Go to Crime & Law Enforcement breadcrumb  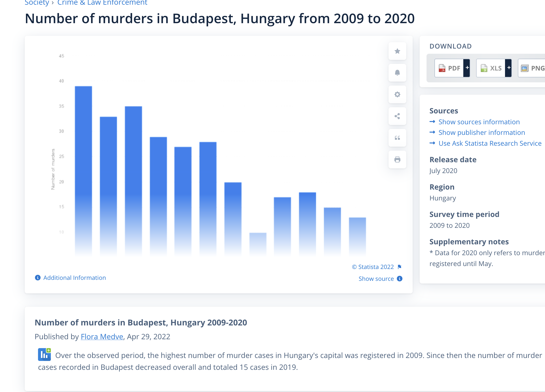[x=102, y=2]
